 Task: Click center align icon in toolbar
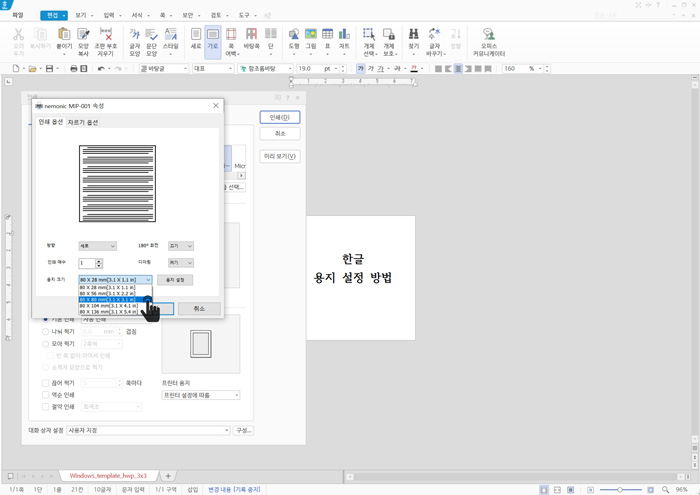(x=458, y=68)
